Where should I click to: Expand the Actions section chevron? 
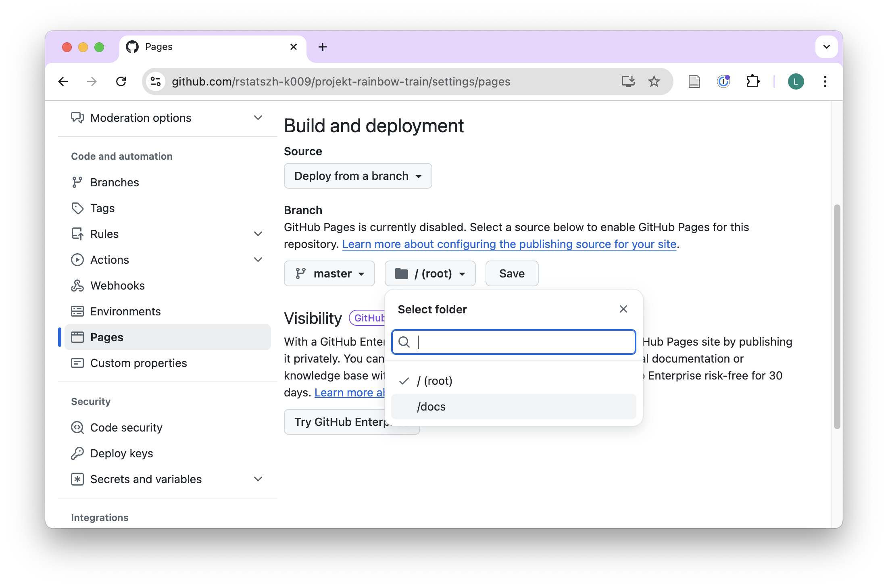(x=258, y=260)
